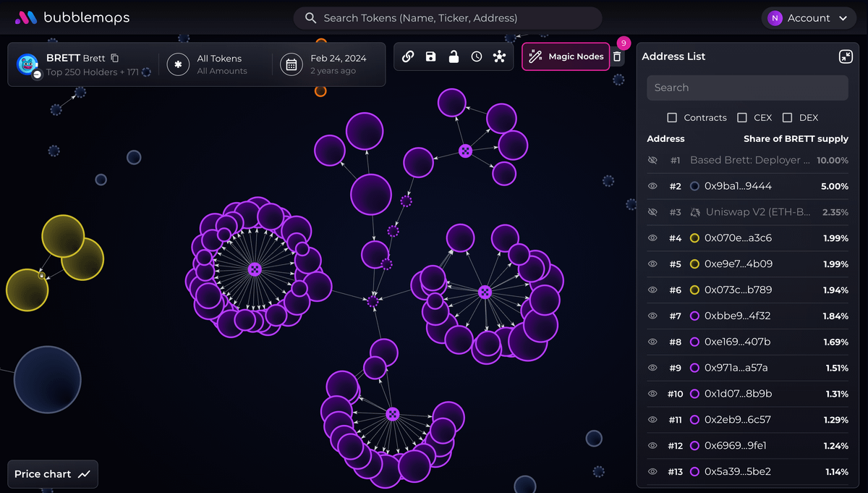Click the link icon in the toolbar
This screenshot has height=493, width=868.
(408, 56)
